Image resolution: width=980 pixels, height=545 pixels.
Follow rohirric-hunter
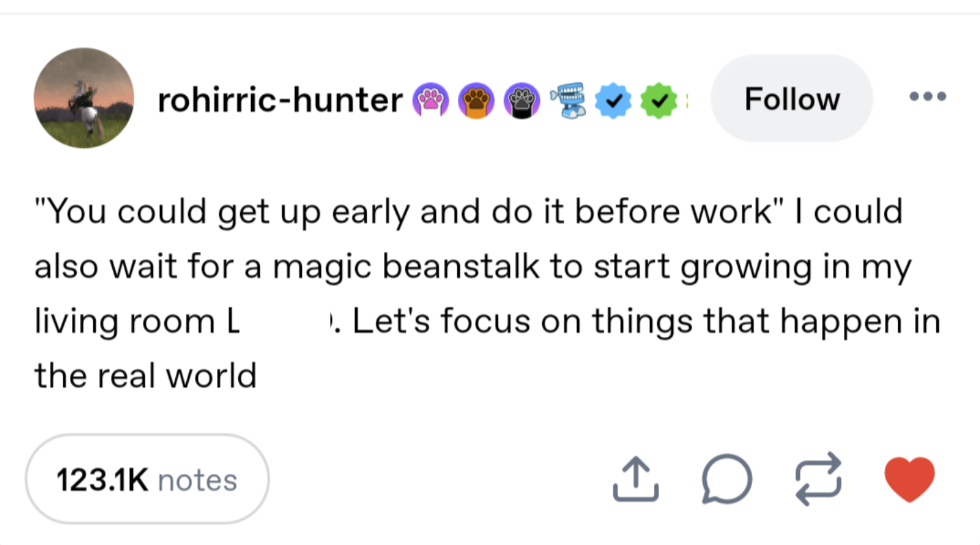tap(792, 99)
